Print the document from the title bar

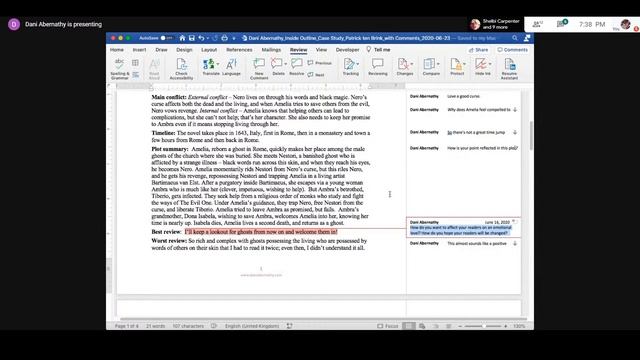224,38
